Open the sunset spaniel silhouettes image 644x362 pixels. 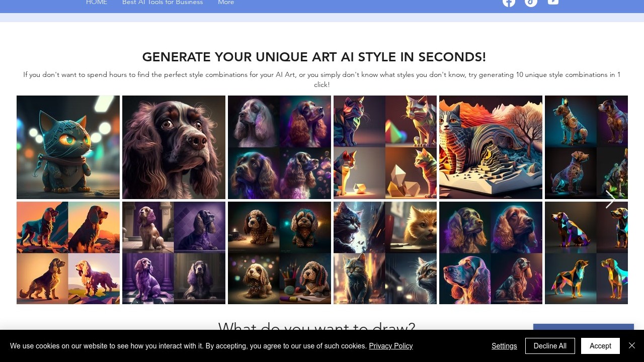point(68,253)
